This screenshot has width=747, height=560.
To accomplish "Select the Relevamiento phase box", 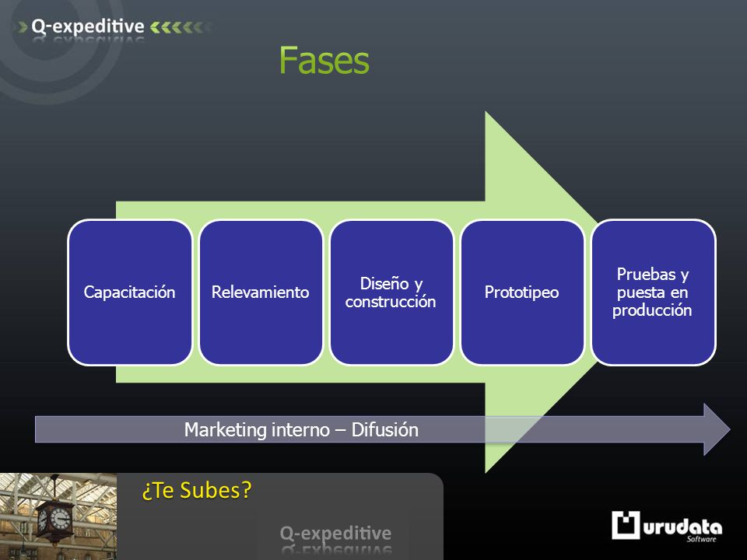I will 261,292.
